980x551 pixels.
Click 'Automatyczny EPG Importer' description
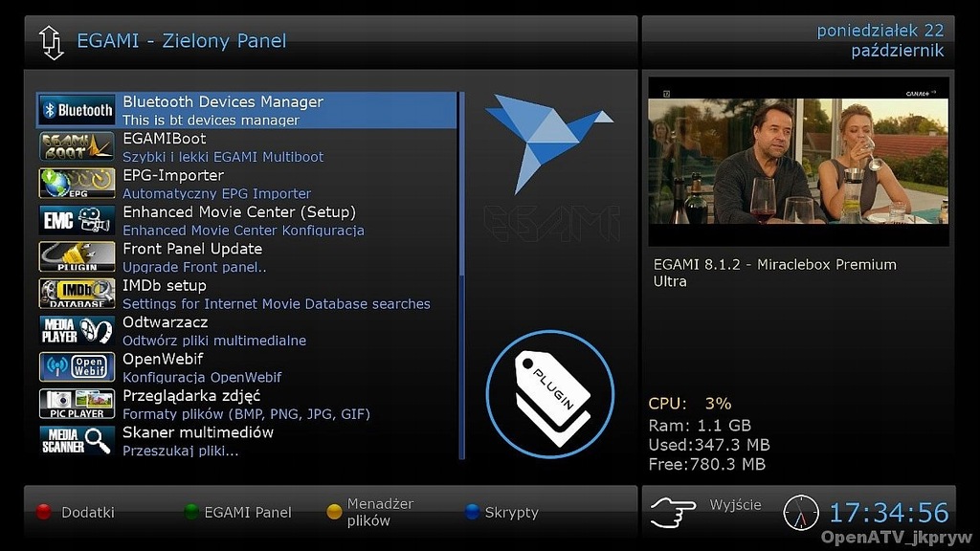[217, 193]
